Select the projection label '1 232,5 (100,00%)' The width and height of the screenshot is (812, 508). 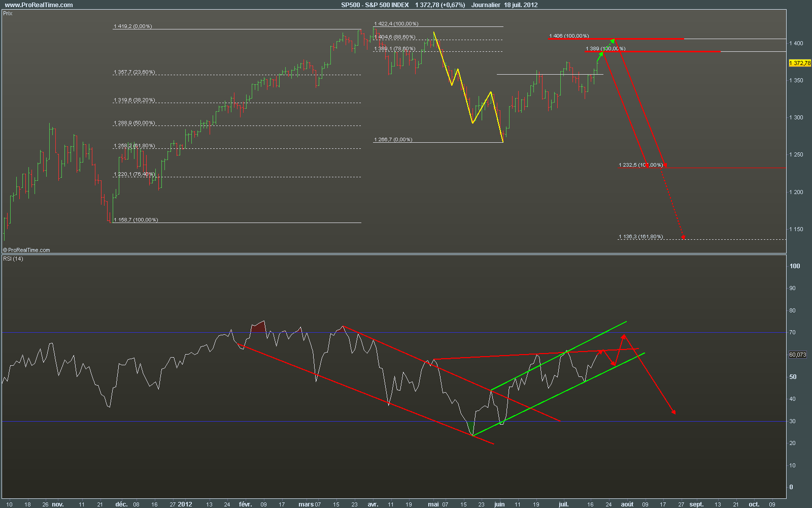tap(641, 165)
